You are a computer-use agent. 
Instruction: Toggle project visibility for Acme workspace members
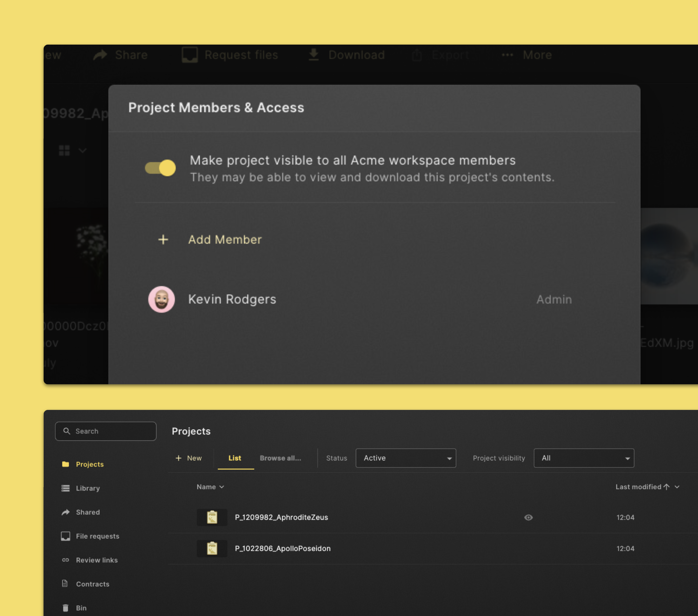point(160,168)
